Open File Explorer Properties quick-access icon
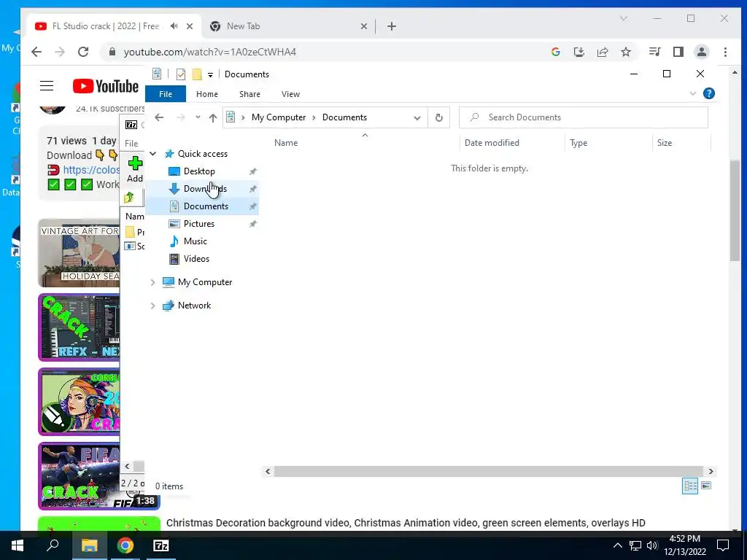 pos(181,74)
